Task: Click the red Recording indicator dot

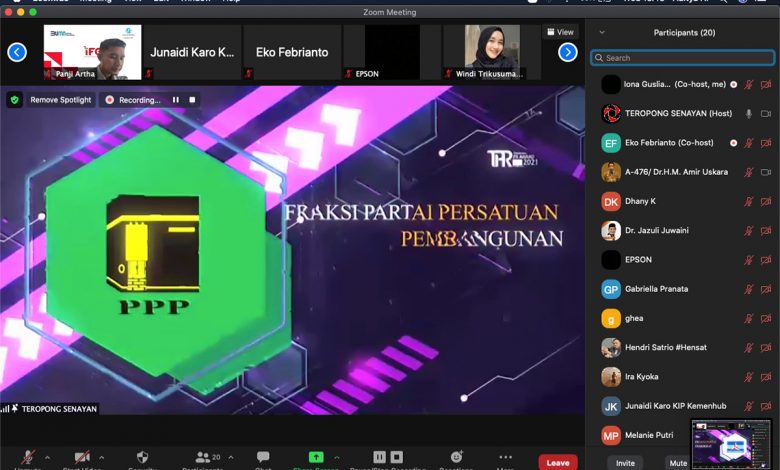Action: coord(110,100)
